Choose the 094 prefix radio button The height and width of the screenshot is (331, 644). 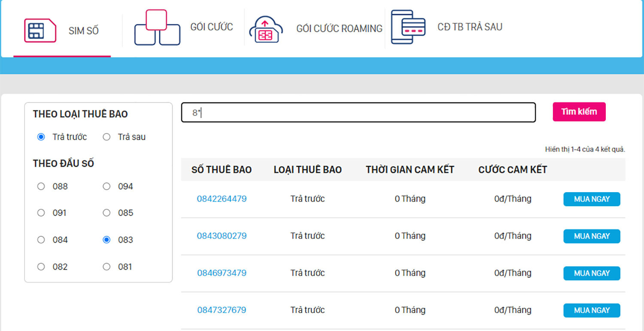106,187
